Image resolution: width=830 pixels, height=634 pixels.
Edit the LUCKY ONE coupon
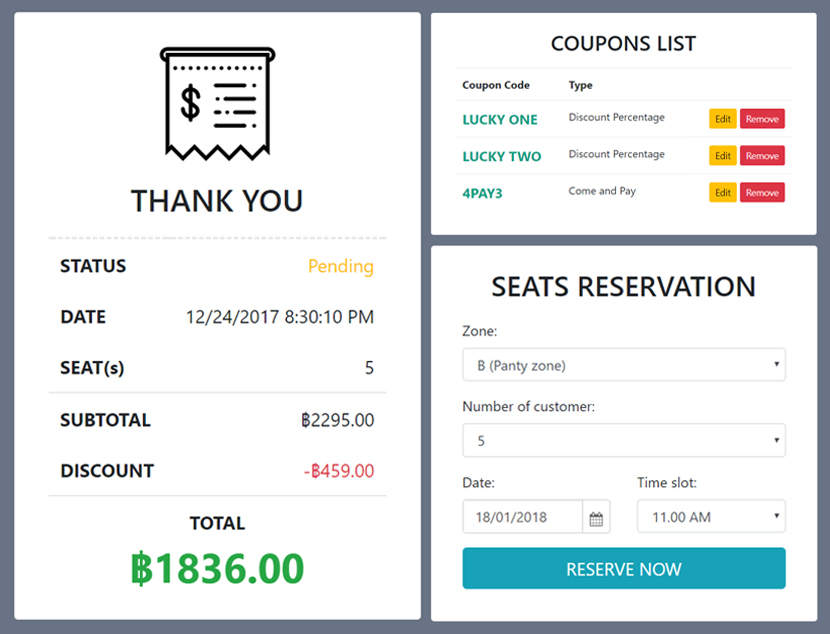tap(722, 118)
